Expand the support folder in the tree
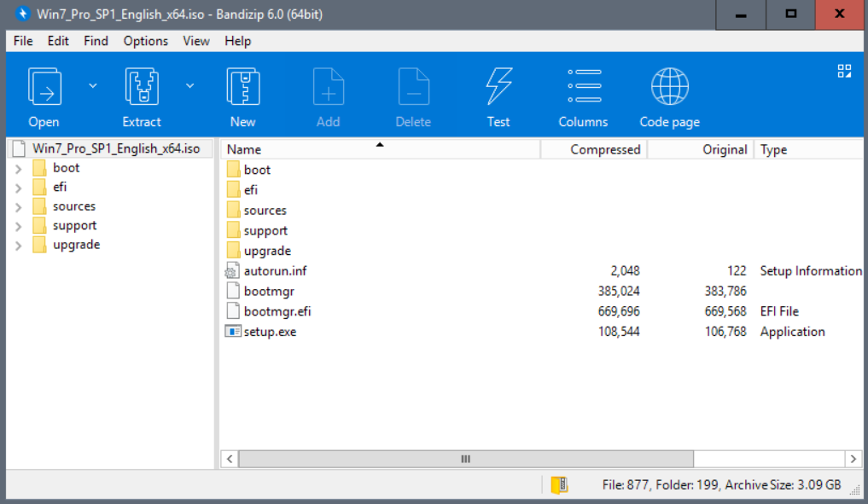Screen dimensions: 868x504 click(18, 226)
